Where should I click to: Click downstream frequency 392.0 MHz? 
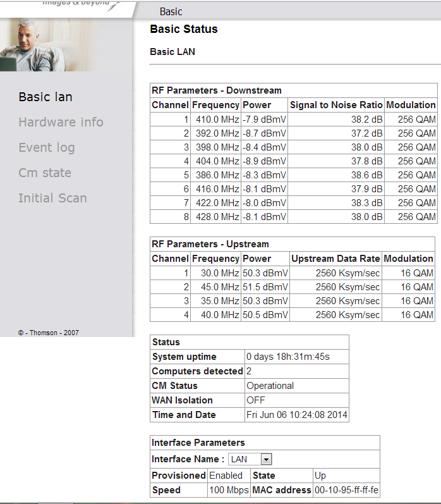(x=217, y=133)
